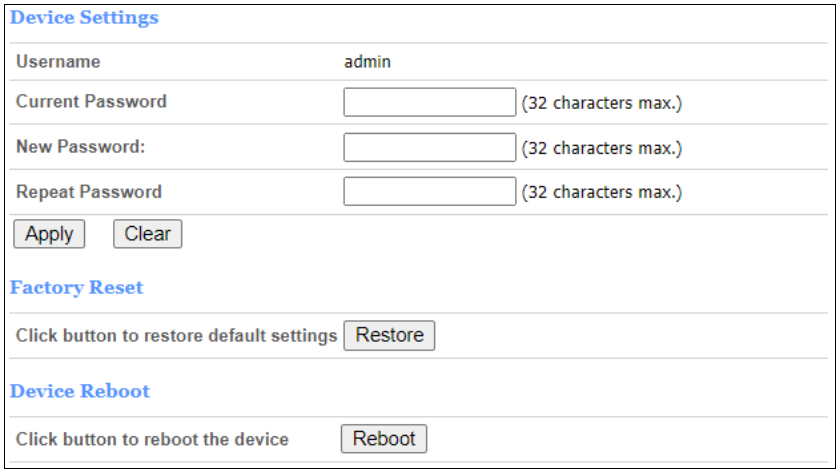Screen dimensions: 839x471
Task: Click the restore default settings description text
Action: [176, 336]
